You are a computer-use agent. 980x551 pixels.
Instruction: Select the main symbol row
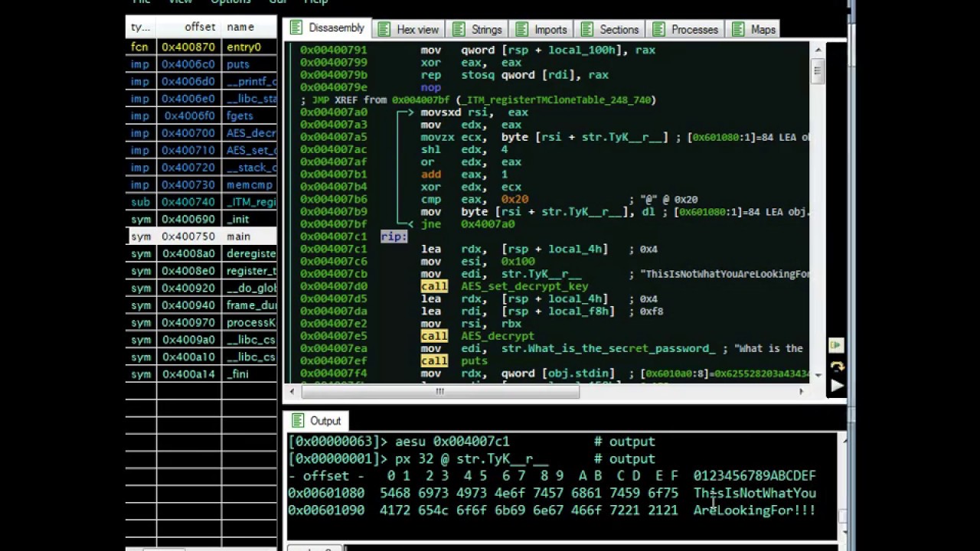[x=201, y=236]
